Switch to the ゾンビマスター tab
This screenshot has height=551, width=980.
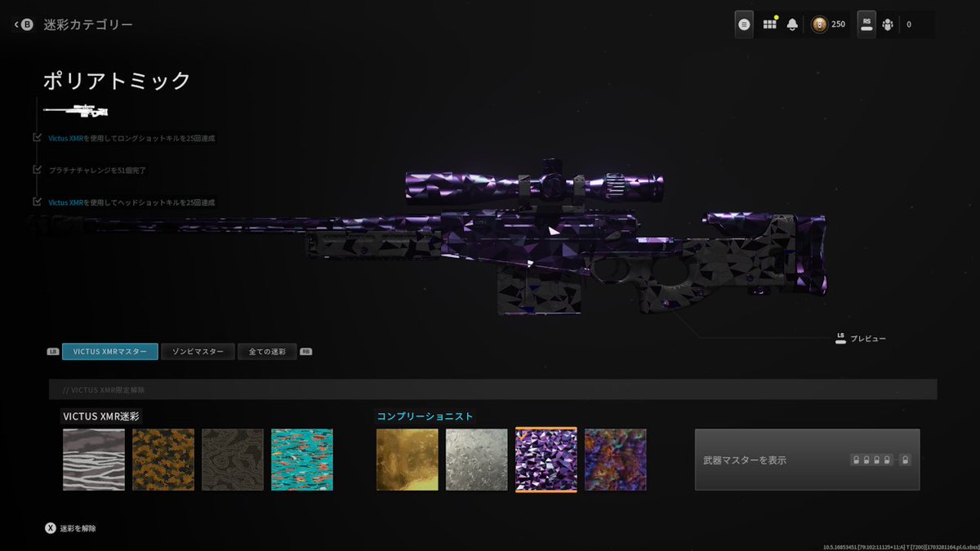198,352
